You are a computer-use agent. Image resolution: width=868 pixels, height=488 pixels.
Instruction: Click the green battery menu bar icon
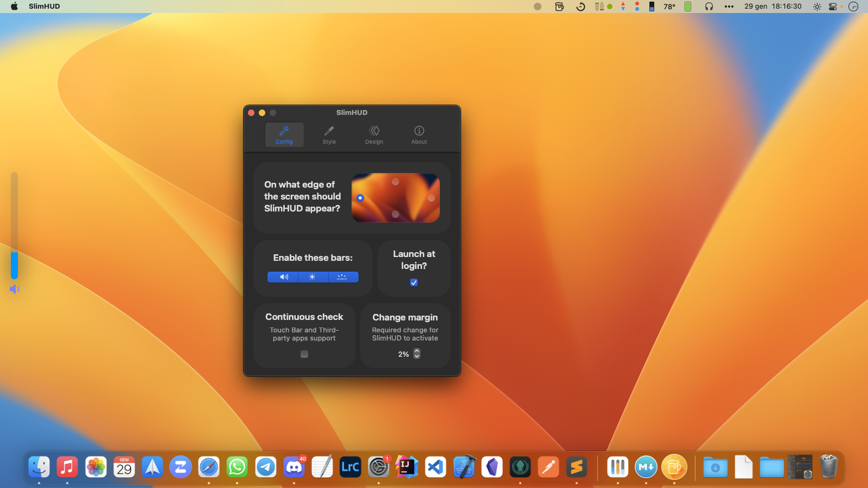click(x=688, y=7)
